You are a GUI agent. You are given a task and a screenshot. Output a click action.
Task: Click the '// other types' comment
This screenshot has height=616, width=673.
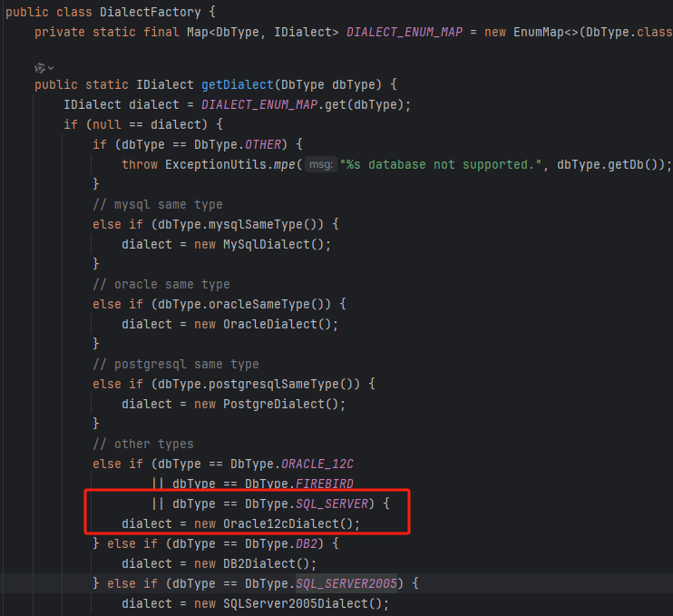tap(142, 444)
